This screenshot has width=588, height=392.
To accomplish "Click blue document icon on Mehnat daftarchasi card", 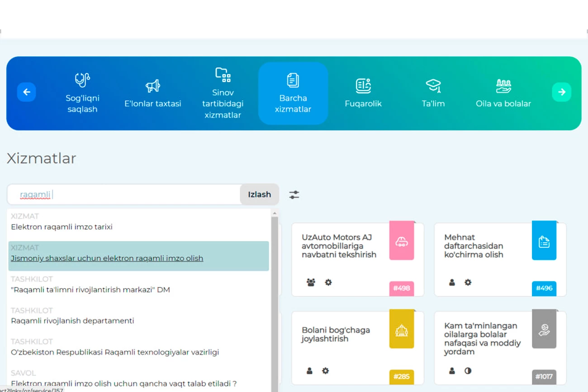I will (544, 241).
